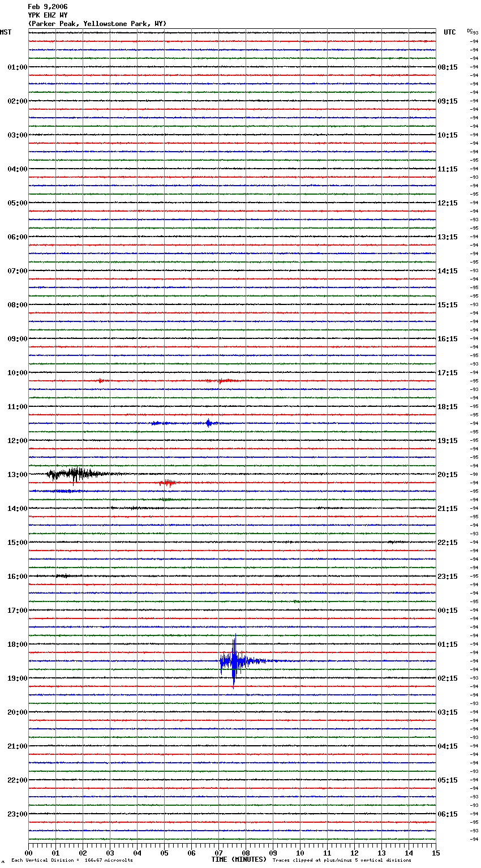
Task: Click the "06:15" UTC time label
Action: pyautogui.click(x=448, y=814)
